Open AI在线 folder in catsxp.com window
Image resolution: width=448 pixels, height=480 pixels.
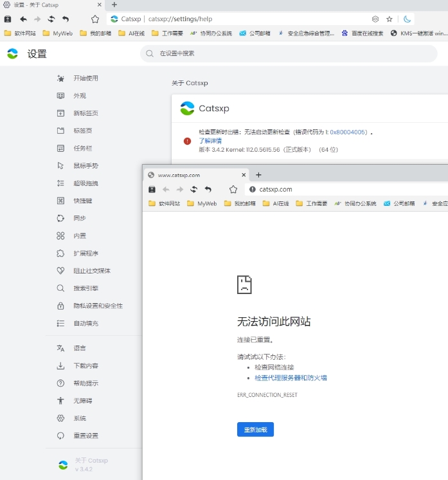[276, 203]
